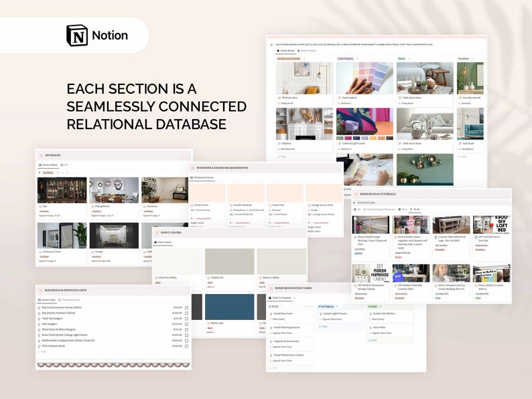Add New card under Done column

coord(373,340)
